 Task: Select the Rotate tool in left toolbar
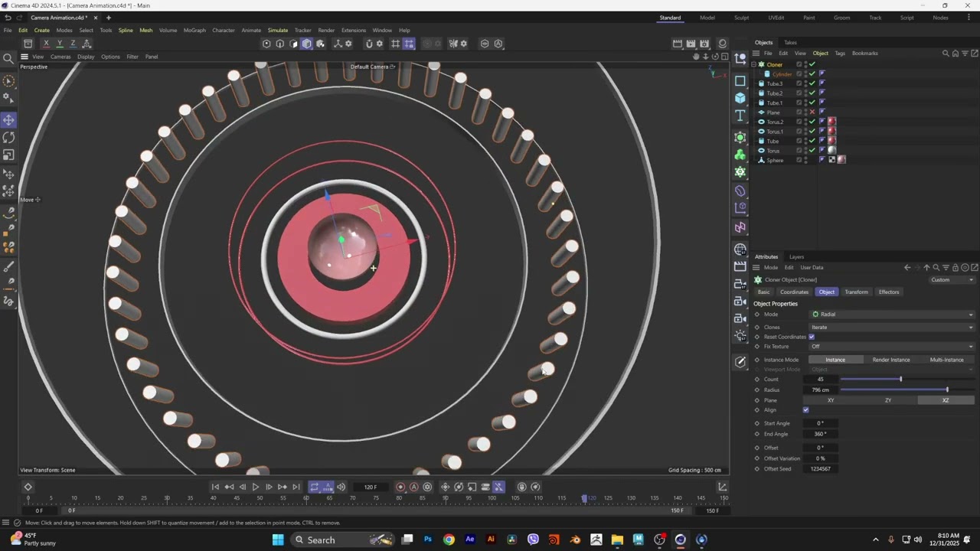point(8,138)
